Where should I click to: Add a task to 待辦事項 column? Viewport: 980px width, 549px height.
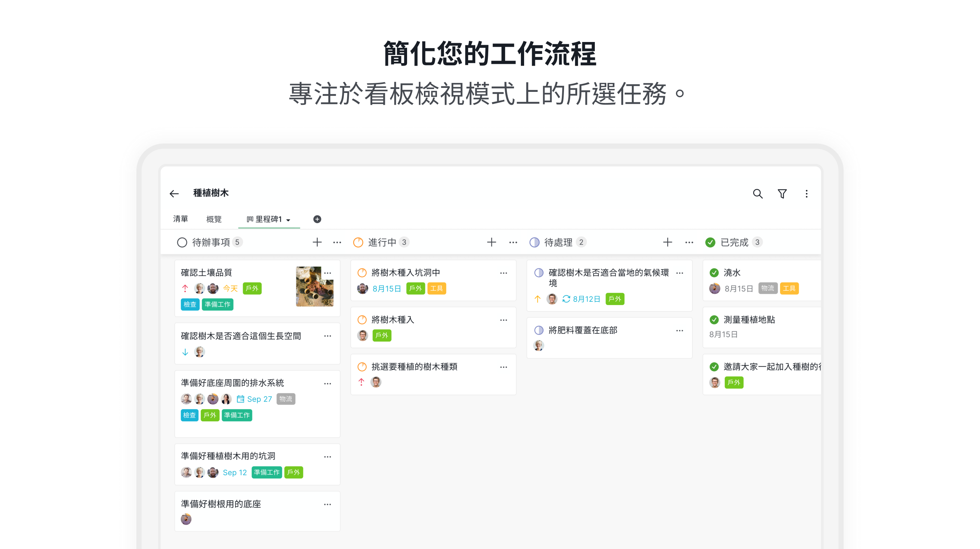(x=317, y=242)
